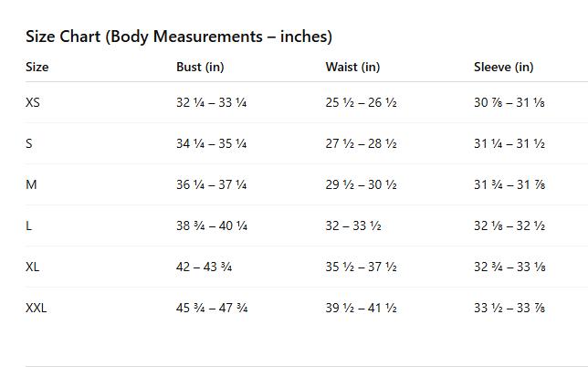588x367 pixels.
Task: Click waist value 32 – 33 ½
Action: pos(352,225)
